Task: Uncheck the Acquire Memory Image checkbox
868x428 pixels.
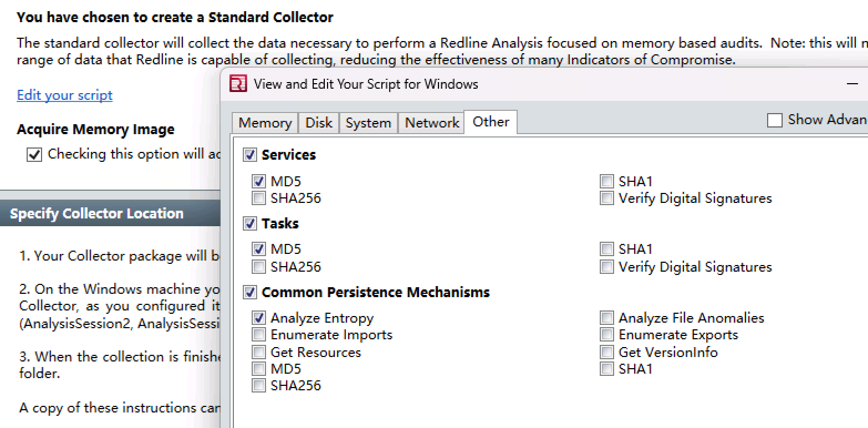Action: [34, 154]
